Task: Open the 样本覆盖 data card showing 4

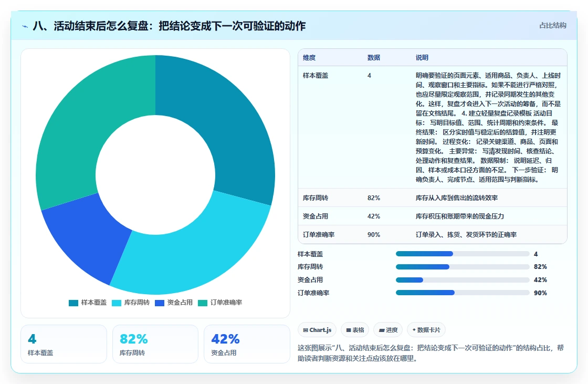Action: coord(64,344)
